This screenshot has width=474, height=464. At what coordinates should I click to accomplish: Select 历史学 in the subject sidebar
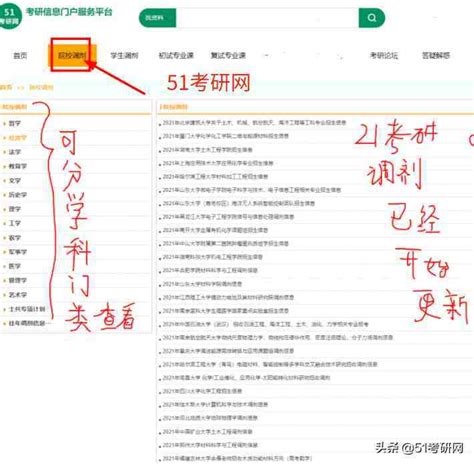click(x=17, y=195)
